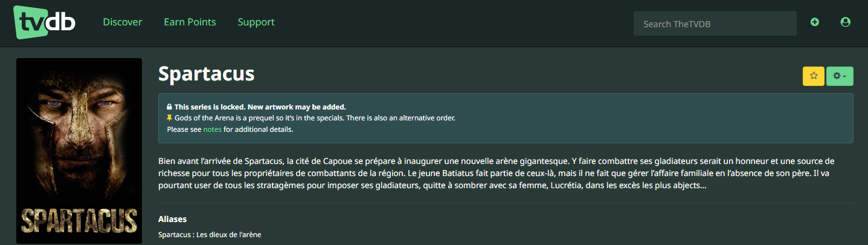Screen dimensions: 868x245
Task: Click the Aliases heading
Action: pos(172,219)
